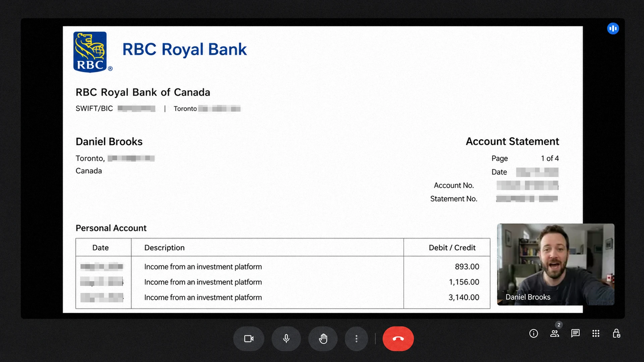Click the Account No. label
Screen dimensions: 644x362
[x=454, y=185]
